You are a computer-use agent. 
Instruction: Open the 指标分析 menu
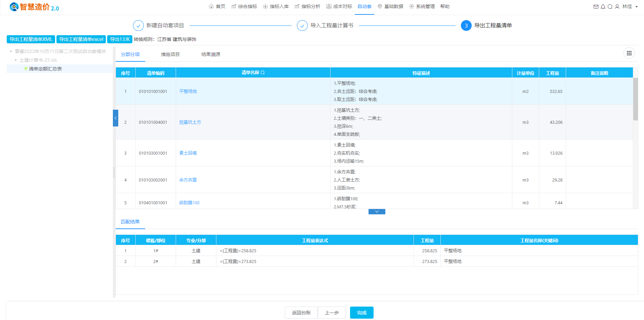(311, 6)
